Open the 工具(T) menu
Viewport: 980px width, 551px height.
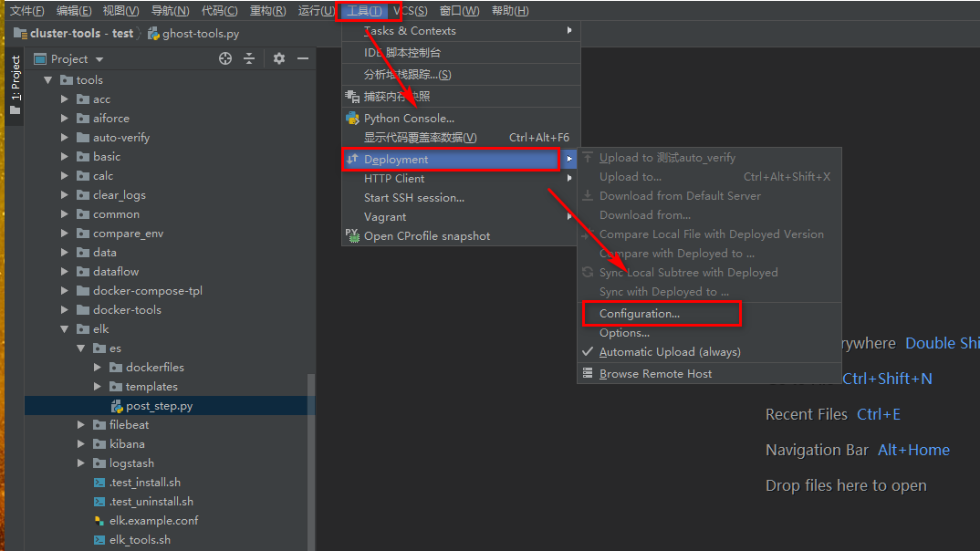364,11
